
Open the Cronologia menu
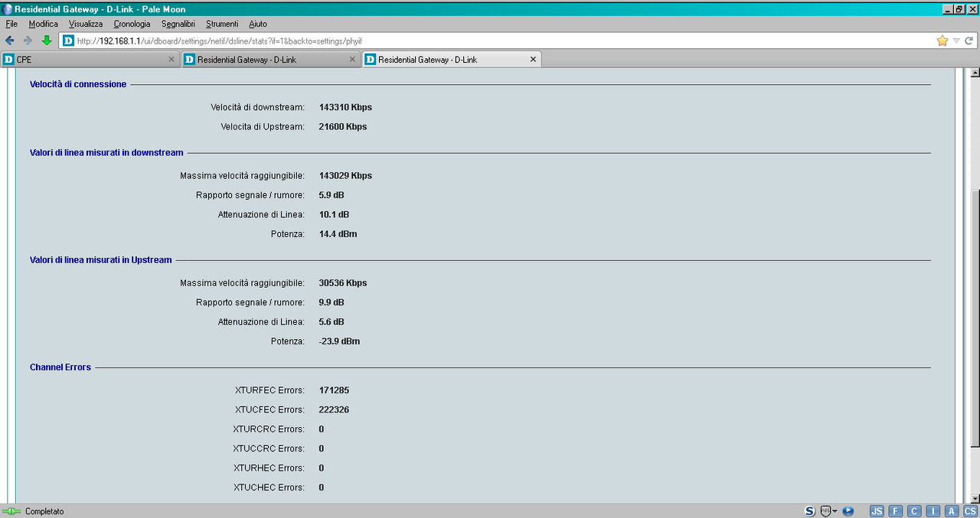click(x=132, y=24)
